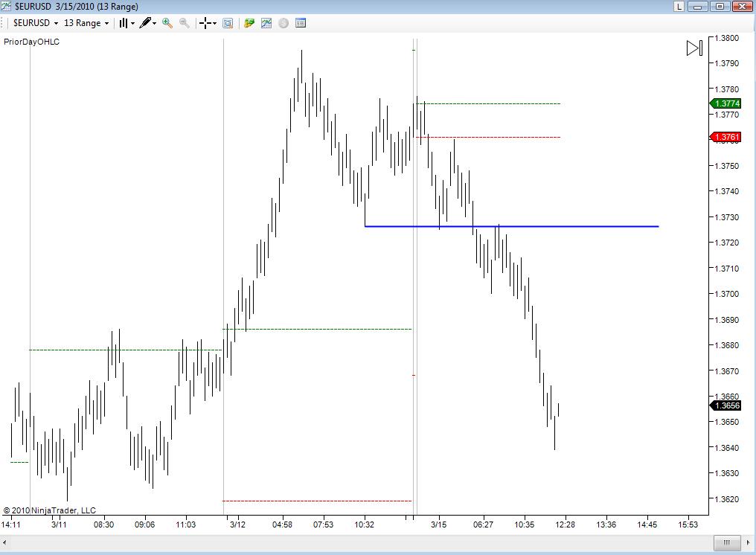Click the grayed strategies circle icon
This screenshot has height=555, width=756.
pos(283,23)
